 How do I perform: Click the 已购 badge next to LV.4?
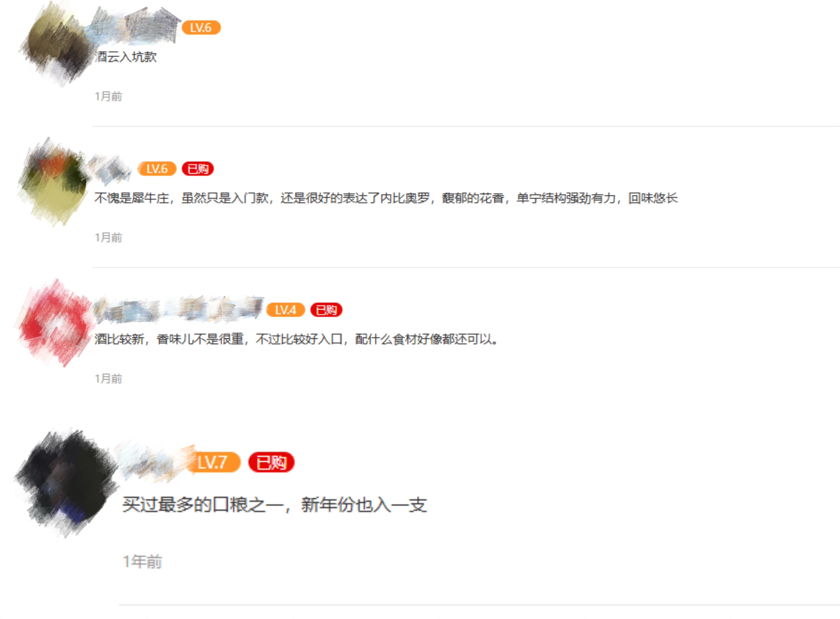[326, 310]
